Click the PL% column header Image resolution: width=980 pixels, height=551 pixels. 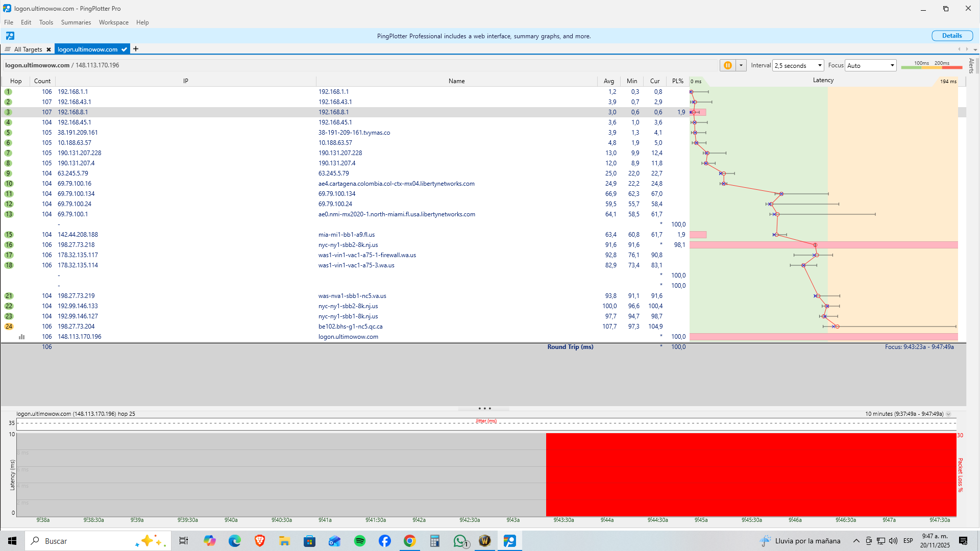point(677,81)
